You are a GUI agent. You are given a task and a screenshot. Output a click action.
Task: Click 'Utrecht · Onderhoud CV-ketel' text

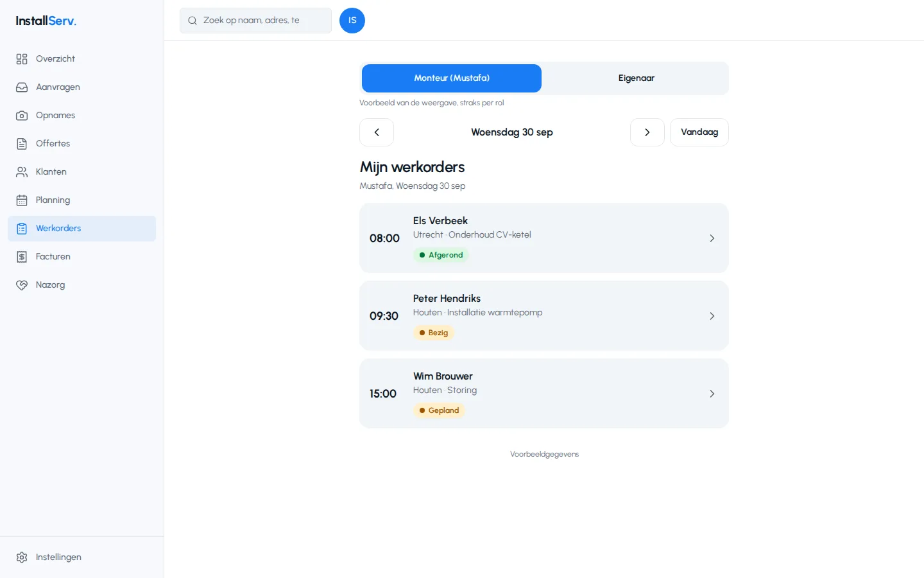472,235
